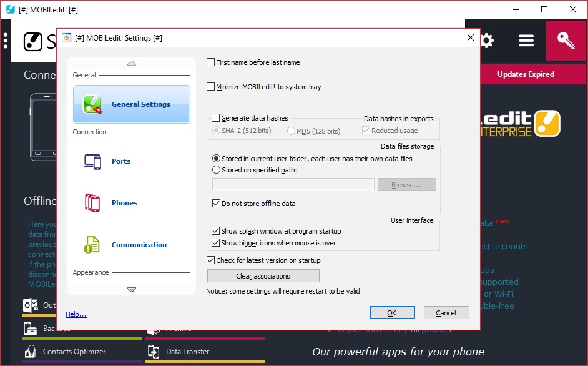This screenshot has width=588, height=366.
Task: Click the Communication document icon
Action: (x=92, y=245)
